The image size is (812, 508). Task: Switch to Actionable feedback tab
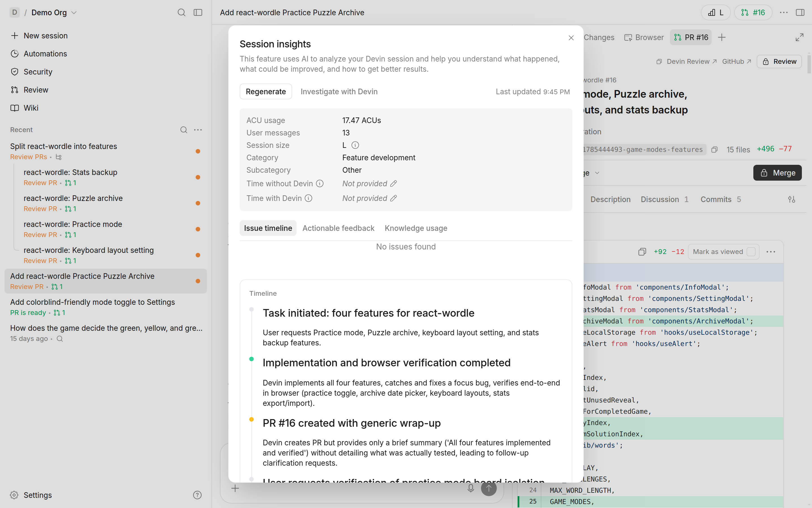coord(338,228)
